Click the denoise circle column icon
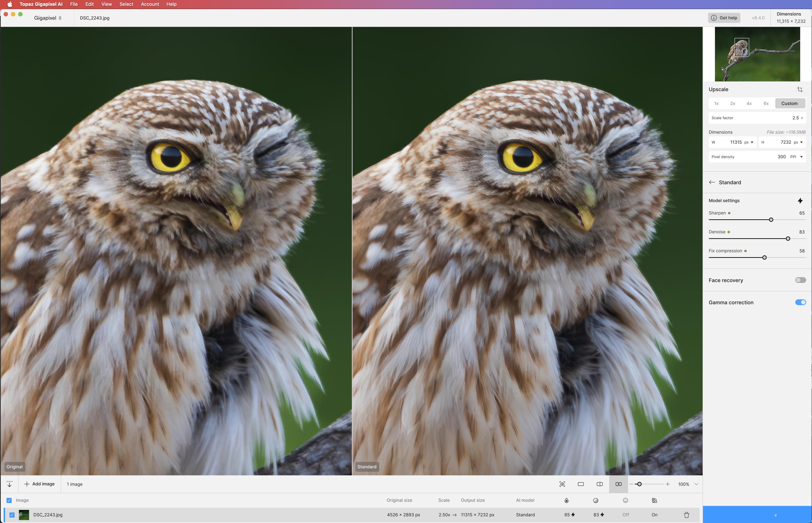812x523 pixels. click(x=596, y=500)
